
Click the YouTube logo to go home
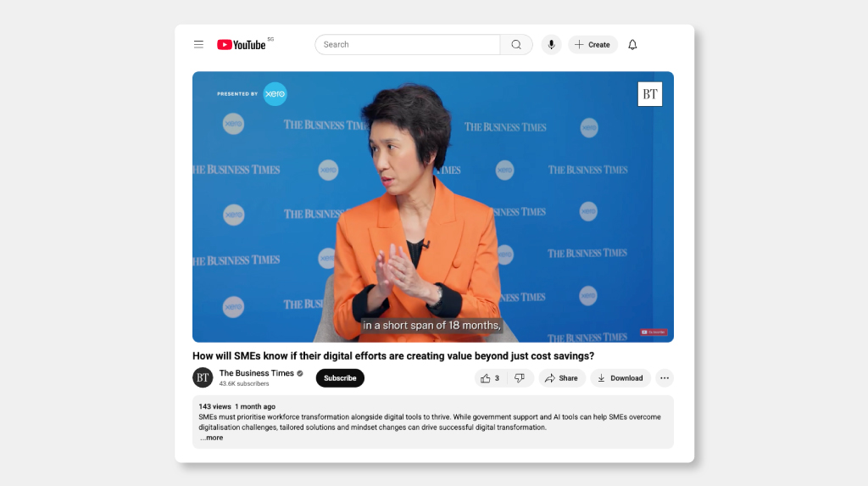[242, 45]
